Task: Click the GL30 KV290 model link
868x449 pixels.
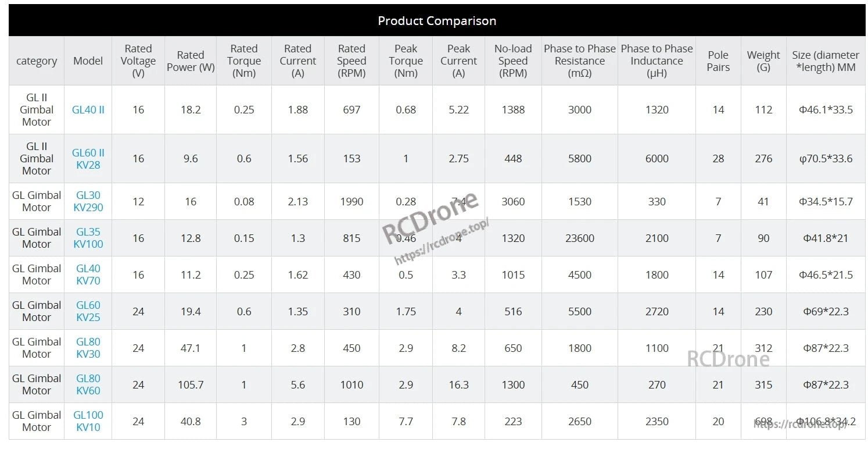Action: [x=88, y=201]
